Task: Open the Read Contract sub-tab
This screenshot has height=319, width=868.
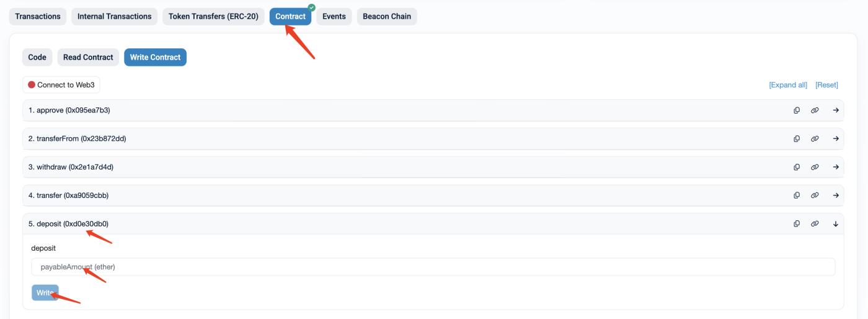Action: click(x=88, y=57)
